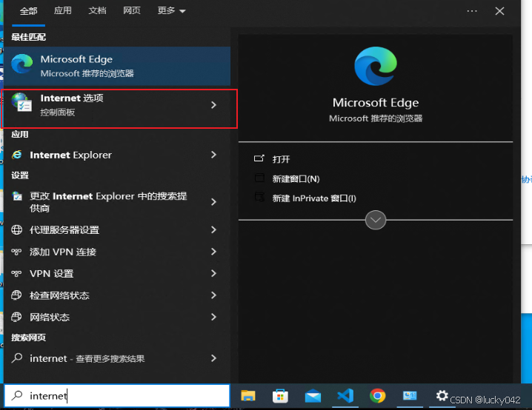Click the icon beside VPN 设置

pos(16,273)
